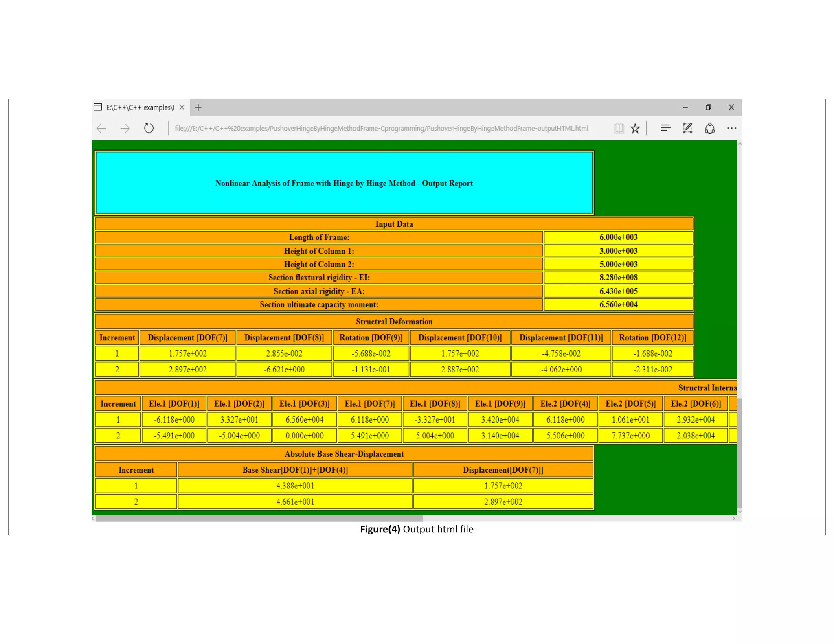Viewport: 834px width, 644px height.
Task: Click the cell 2.887e+002
Action: (x=460, y=370)
